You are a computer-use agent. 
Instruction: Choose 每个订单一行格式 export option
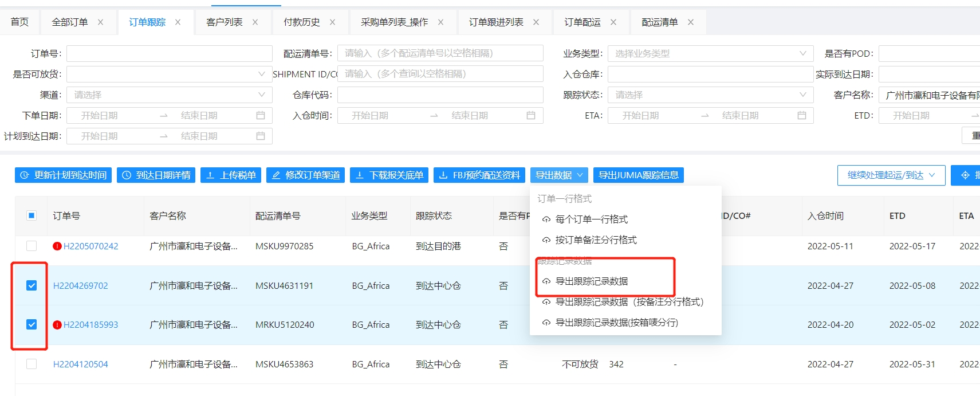(592, 219)
